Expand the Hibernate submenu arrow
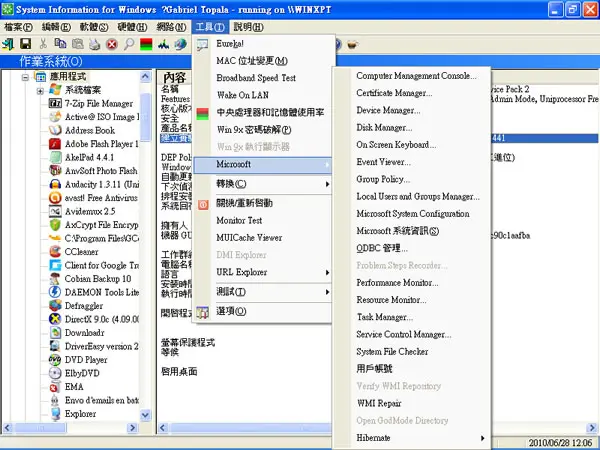 click(482, 438)
